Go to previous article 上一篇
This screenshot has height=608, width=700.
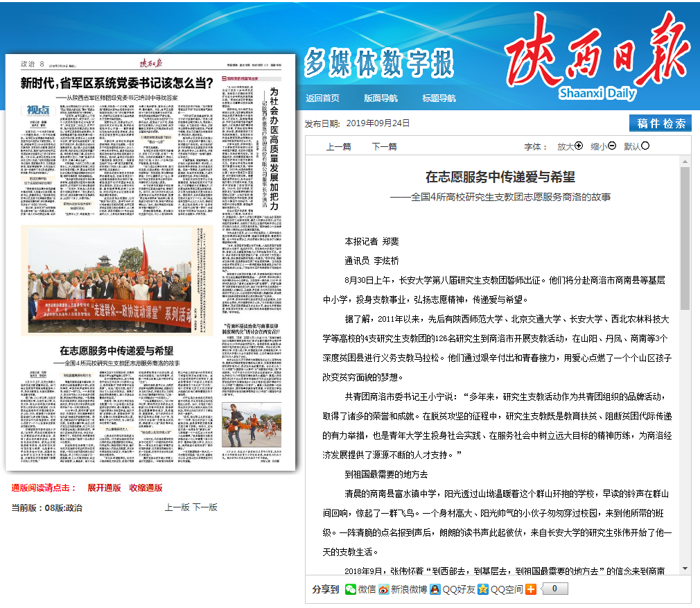pos(339,146)
